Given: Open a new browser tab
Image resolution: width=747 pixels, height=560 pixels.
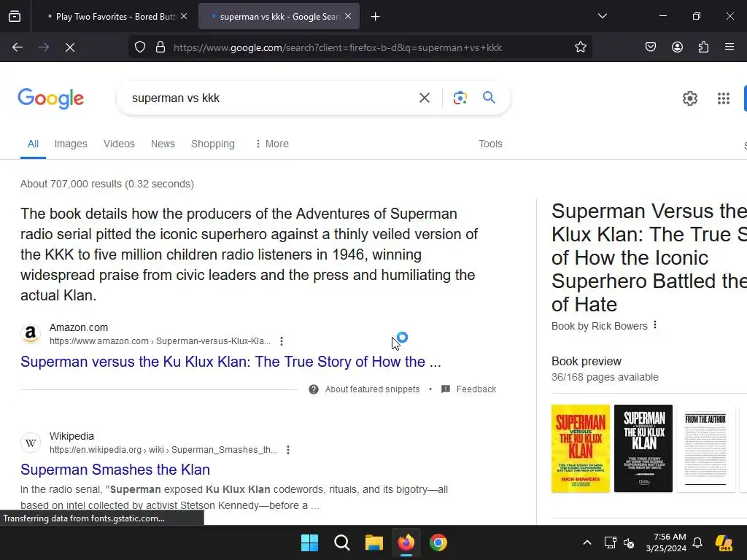Looking at the screenshot, I should tap(376, 17).
